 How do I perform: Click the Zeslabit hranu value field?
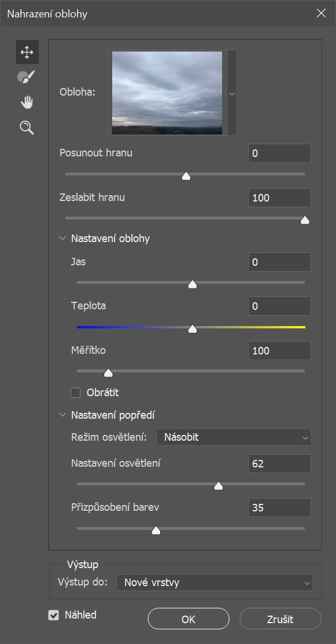(x=279, y=197)
